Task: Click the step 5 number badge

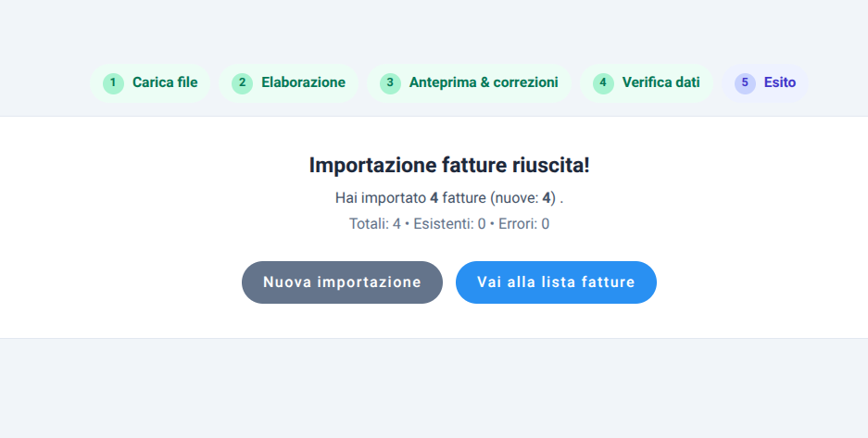Action: tap(745, 82)
